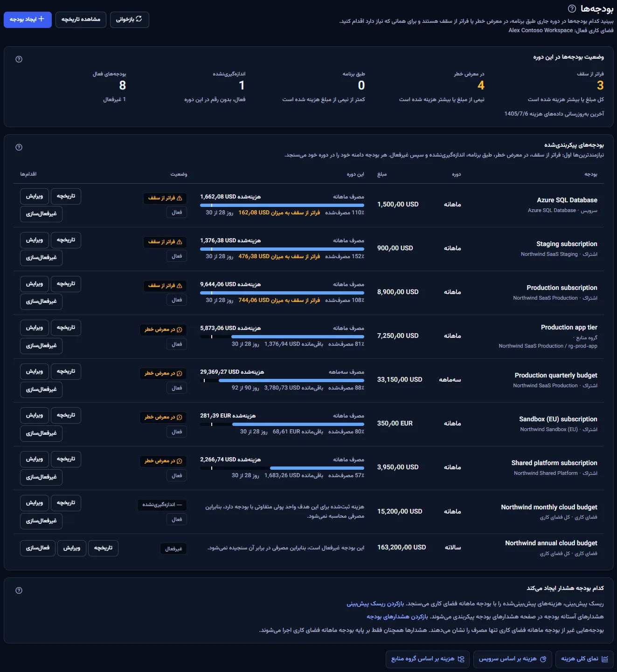Click the Azure SQL Database usage progress bar
Image resolution: width=617 pixels, height=672 pixels.
282,205
